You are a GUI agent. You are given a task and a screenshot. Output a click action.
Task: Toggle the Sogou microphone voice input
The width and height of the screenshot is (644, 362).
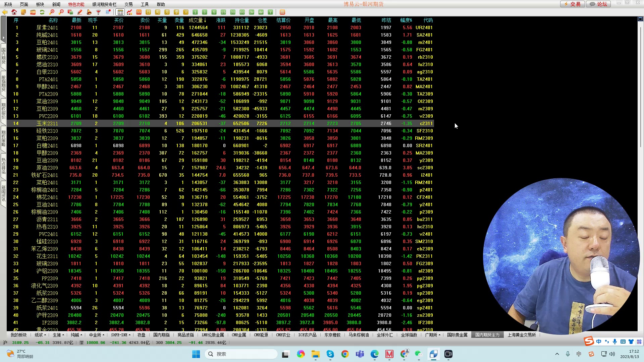click(615, 342)
